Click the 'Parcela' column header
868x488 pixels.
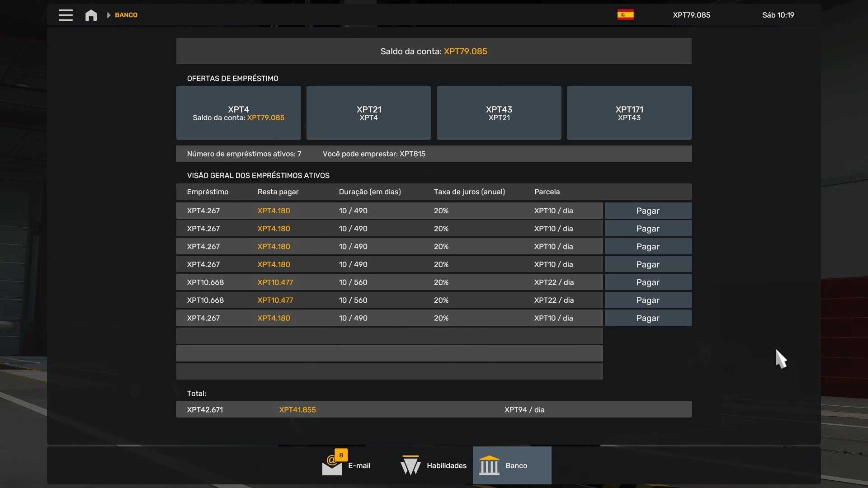point(547,192)
